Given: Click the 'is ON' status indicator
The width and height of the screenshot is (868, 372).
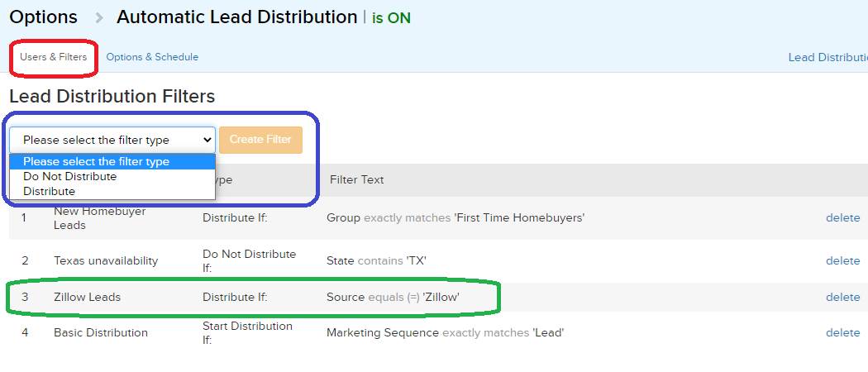Looking at the screenshot, I should tap(391, 18).
